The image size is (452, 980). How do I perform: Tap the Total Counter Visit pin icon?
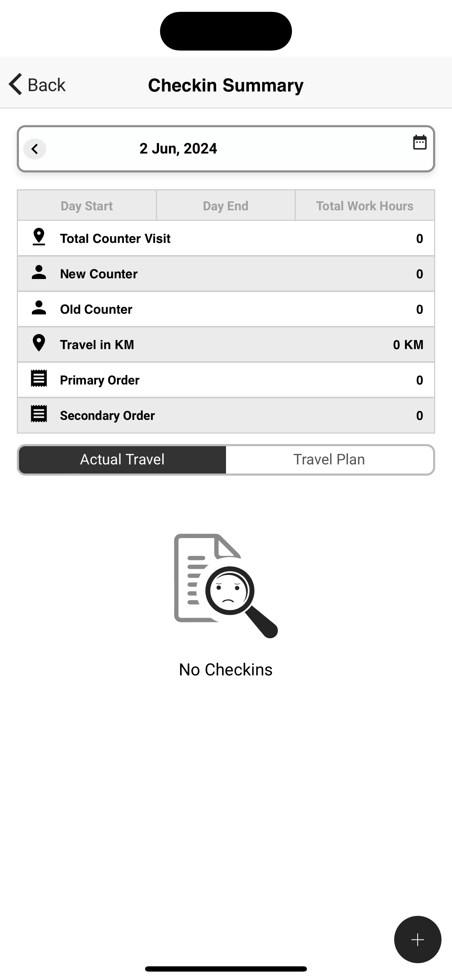click(x=39, y=237)
